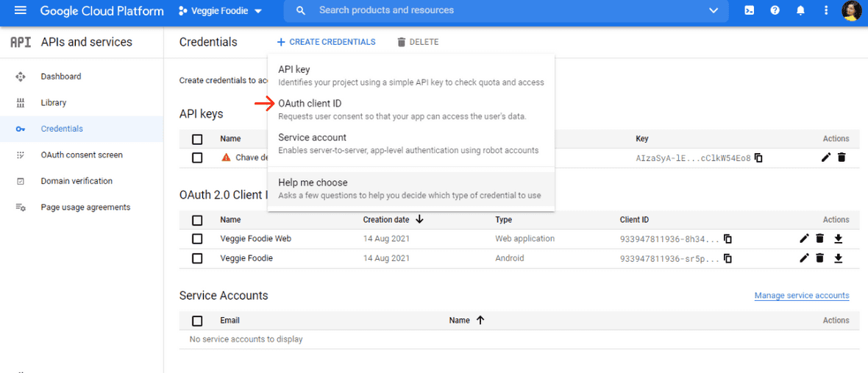Sort Service Accounts by Name arrow
The image size is (868, 373).
(x=480, y=320)
